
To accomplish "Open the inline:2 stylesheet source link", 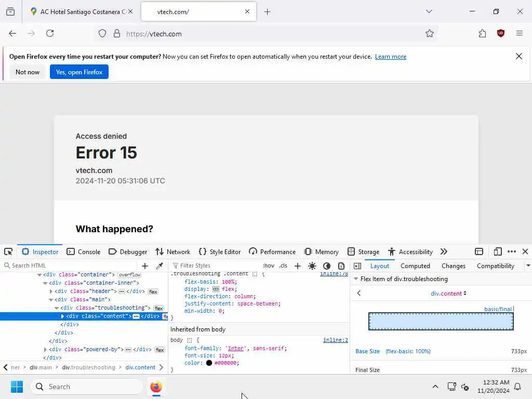I will pyautogui.click(x=335, y=340).
